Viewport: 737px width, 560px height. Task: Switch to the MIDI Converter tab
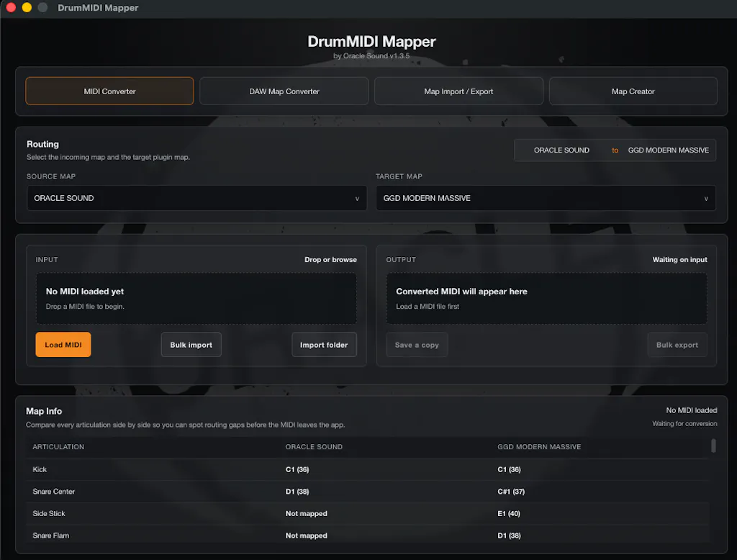point(109,91)
